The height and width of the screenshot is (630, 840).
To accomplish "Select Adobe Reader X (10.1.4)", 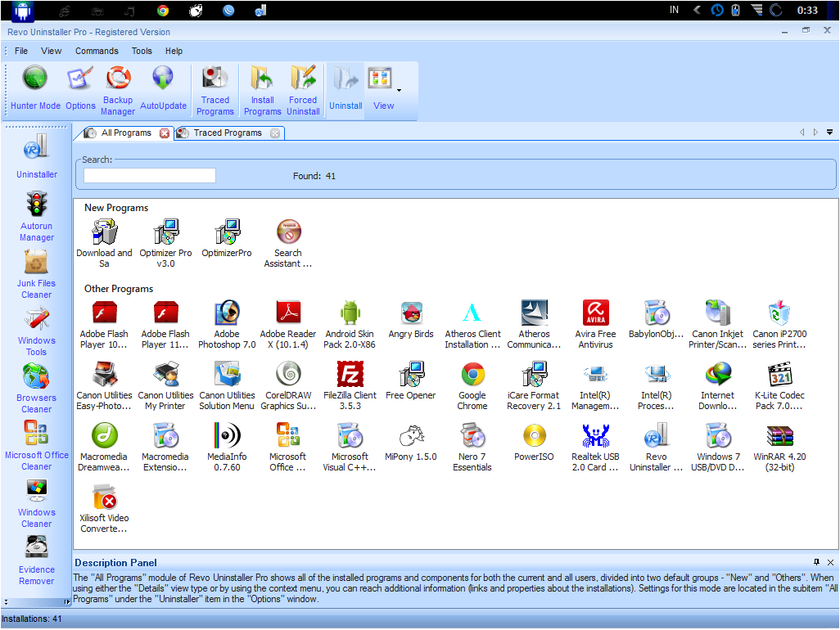I will coord(288,324).
